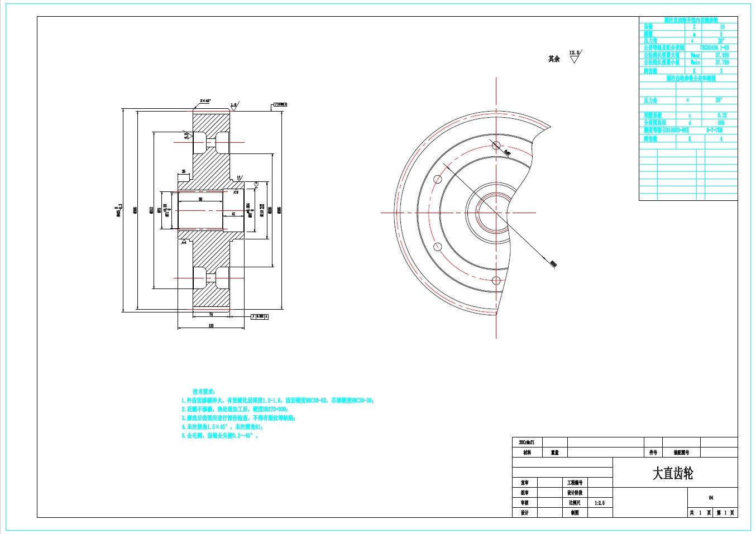Click the 室审 label cell
Viewport: 756px width, 534px height.
pos(525,483)
